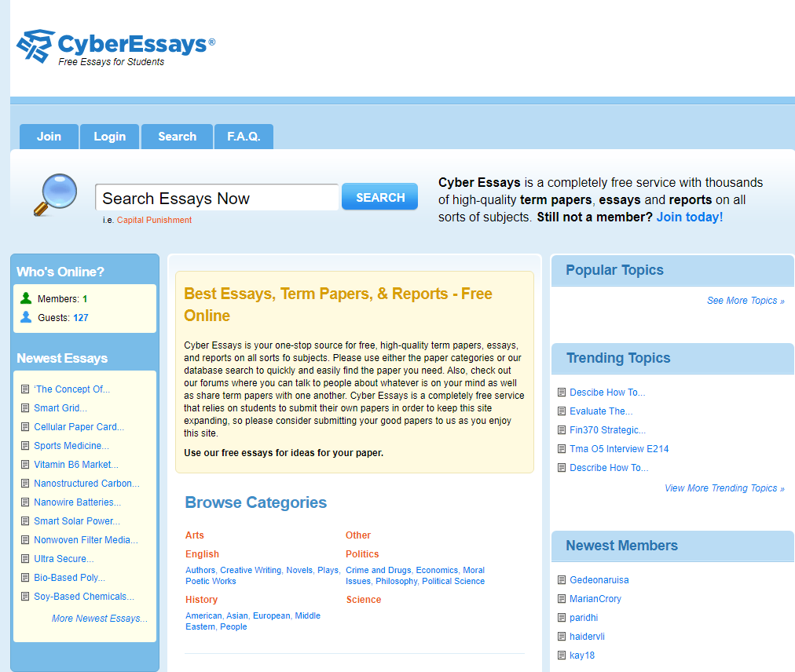
Task: Click the blue SEARCH button
Action: tap(379, 196)
